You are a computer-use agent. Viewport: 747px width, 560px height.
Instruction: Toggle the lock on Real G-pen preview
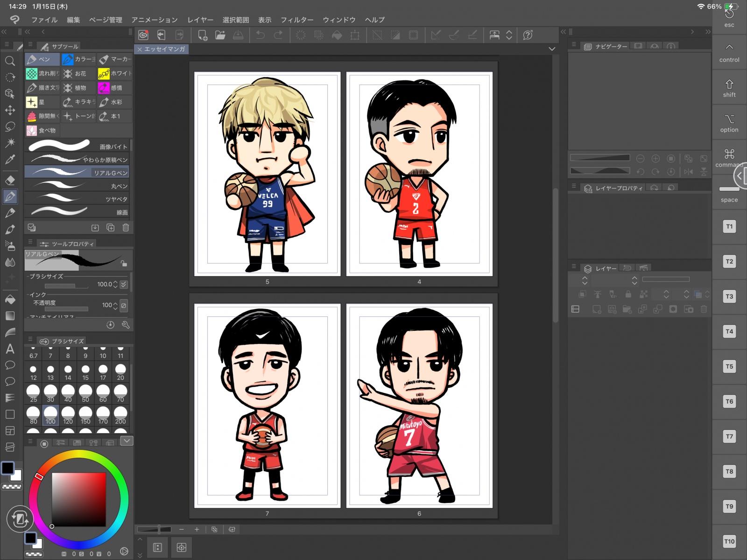124,263
